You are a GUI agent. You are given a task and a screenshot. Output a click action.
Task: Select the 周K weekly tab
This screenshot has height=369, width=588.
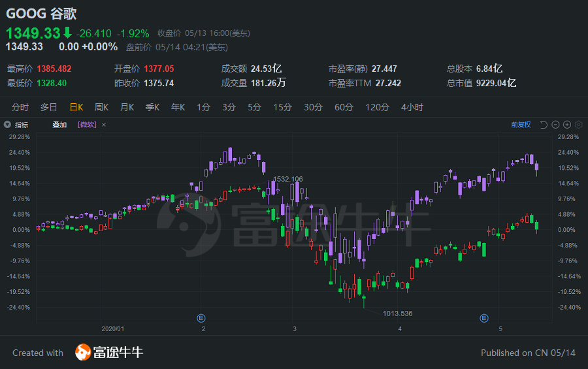pyautogui.click(x=102, y=107)
